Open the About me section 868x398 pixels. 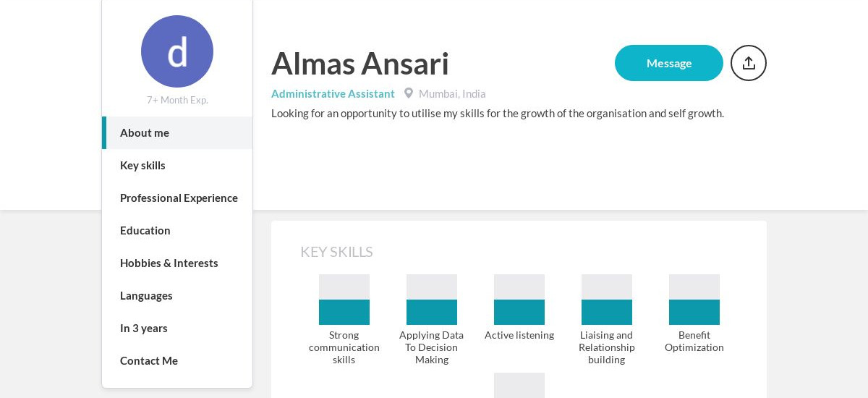(145, 132)
